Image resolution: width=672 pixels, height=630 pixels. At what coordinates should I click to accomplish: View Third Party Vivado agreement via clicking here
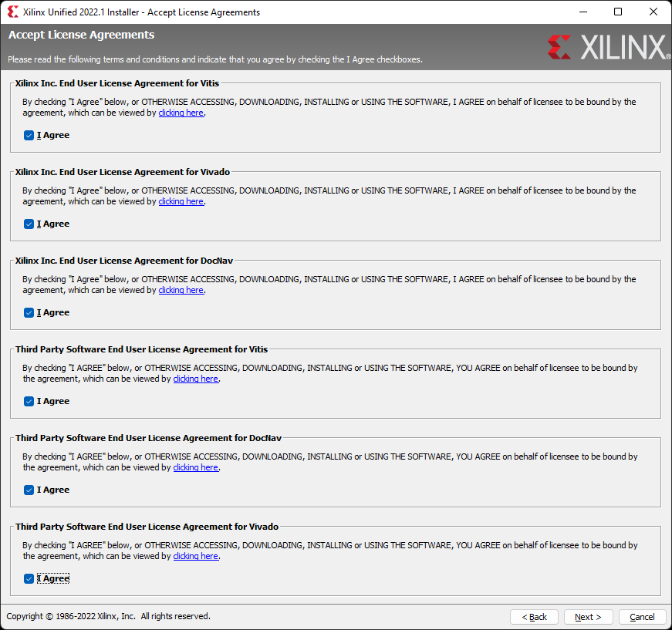click(195, 556)
